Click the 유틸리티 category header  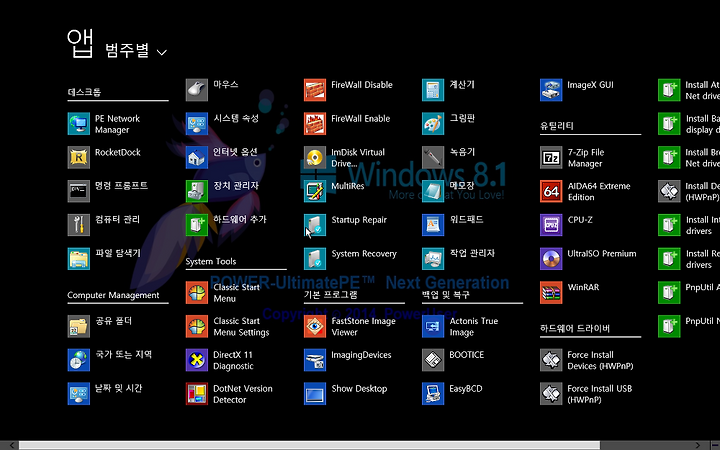tap(557, 126)
